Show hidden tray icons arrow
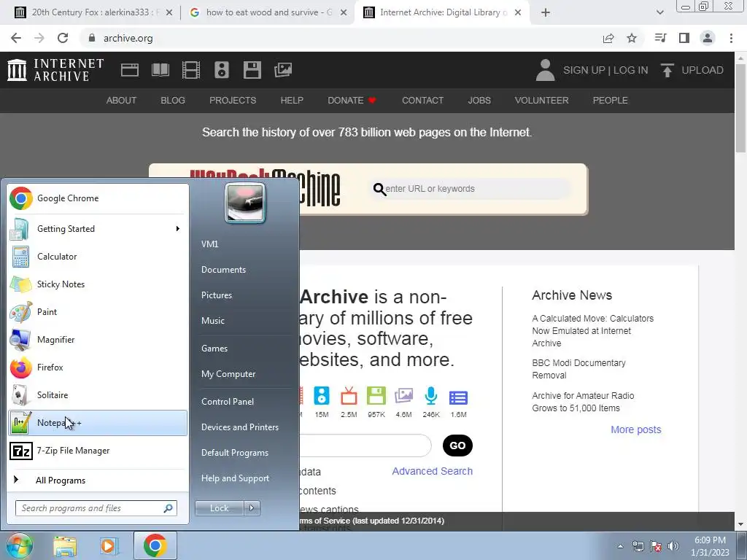This screenshot has width=747, height=560. point(620,546)
